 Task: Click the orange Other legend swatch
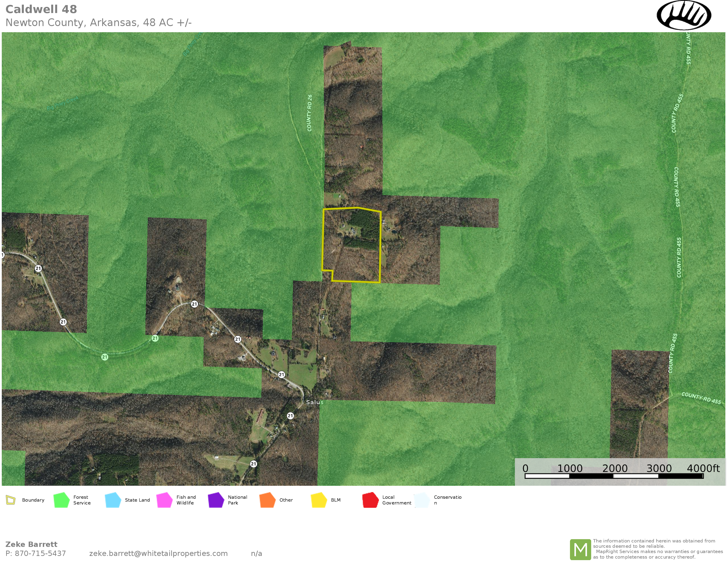click(267, 500)
